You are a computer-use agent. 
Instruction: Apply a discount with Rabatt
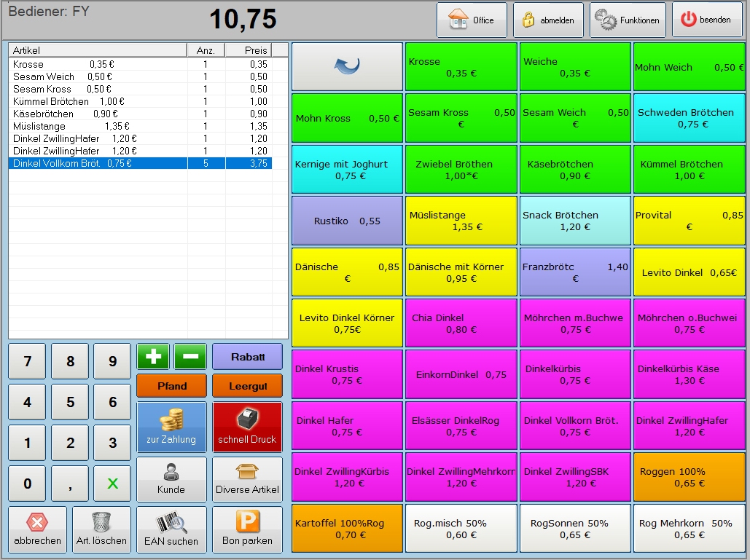tap(247, 356)
